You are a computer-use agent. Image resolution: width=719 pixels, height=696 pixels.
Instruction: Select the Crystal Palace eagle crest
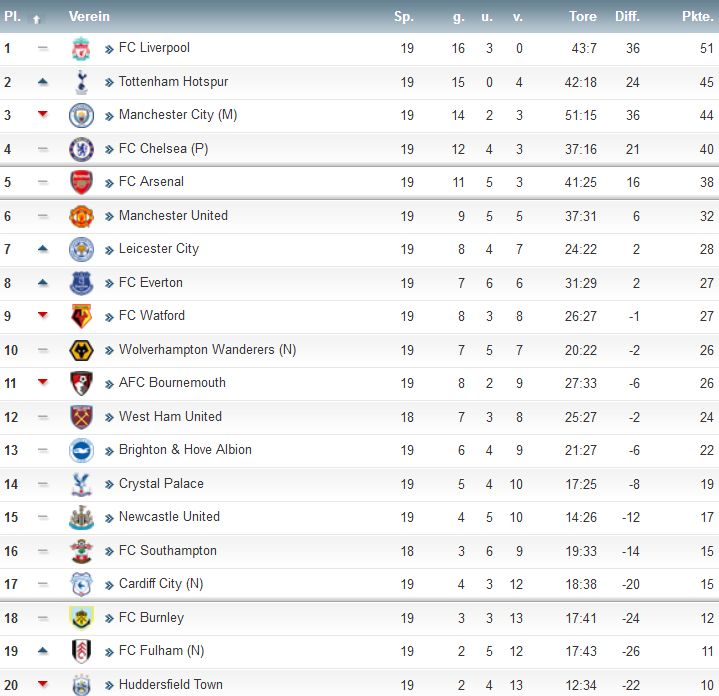click(x=81, y=484)
